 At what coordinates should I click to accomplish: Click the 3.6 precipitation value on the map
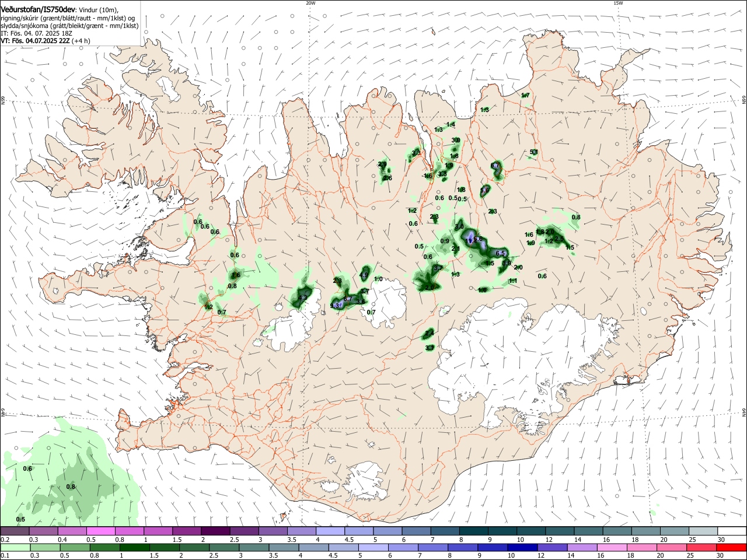pyautogui.click(x=361, y=302)
